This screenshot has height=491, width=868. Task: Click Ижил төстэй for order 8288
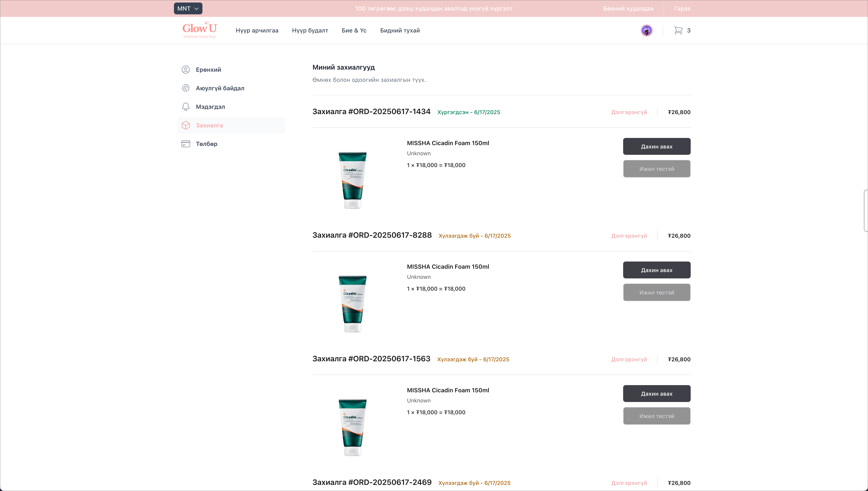click(656, 292)
